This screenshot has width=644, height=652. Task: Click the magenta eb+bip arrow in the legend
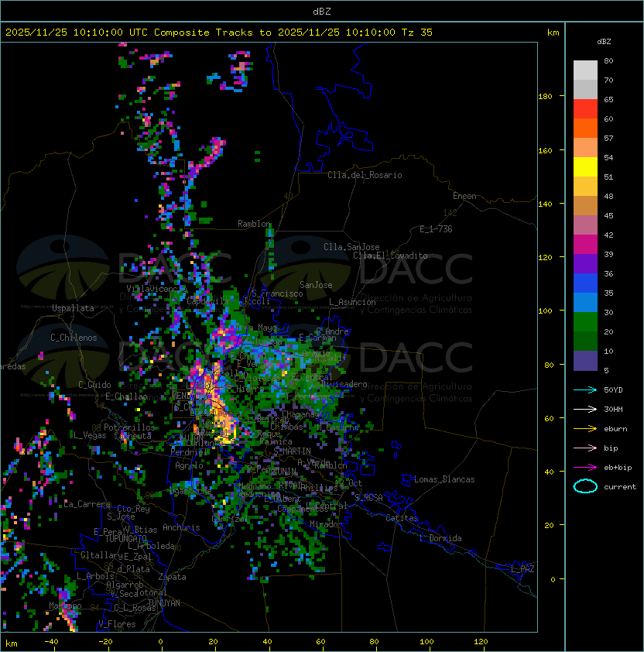click(x=585, y=468)
